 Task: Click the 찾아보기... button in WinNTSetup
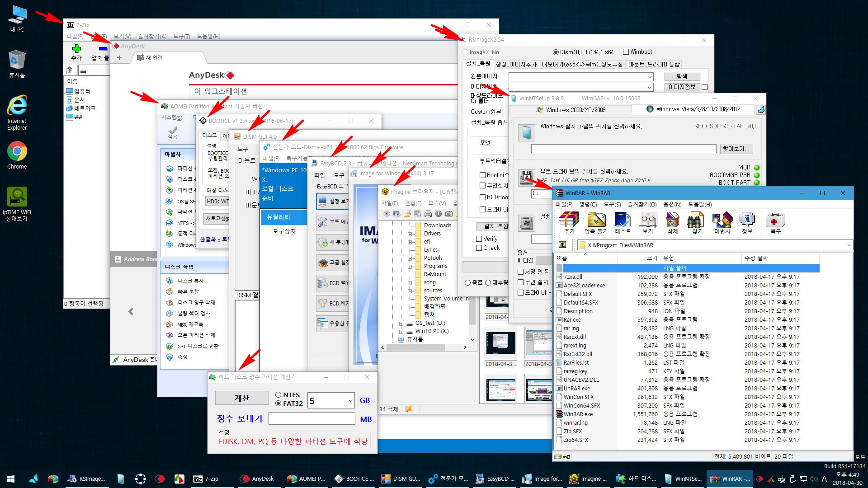point(736,149)
